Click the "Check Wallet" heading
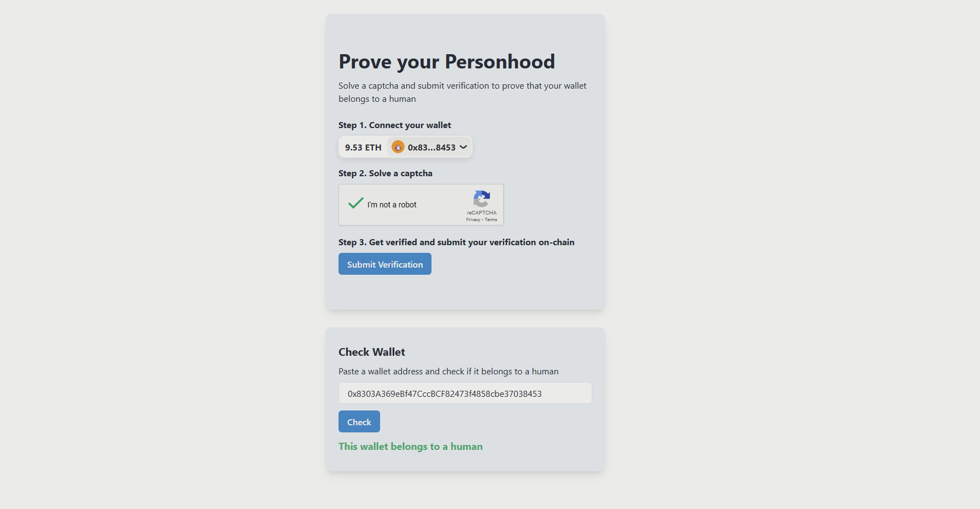Image resolution: width=980 pixels, height=509 pixels. tap(372, 352)
